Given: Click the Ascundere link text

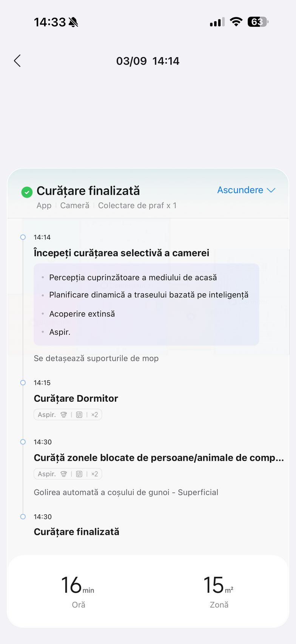Looking at the screenshot, I should tap(240, 190).
